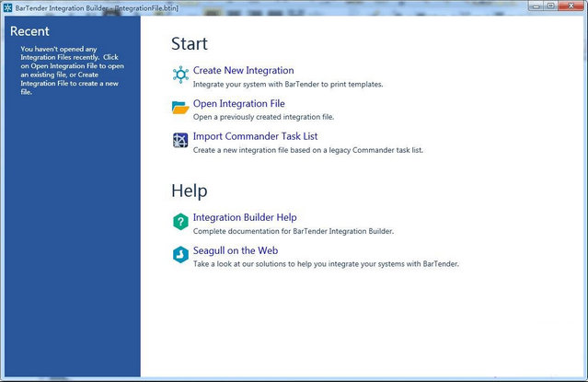Click 'Open a previously created integration file' text
588x382 pixels.
click(263, 117)
